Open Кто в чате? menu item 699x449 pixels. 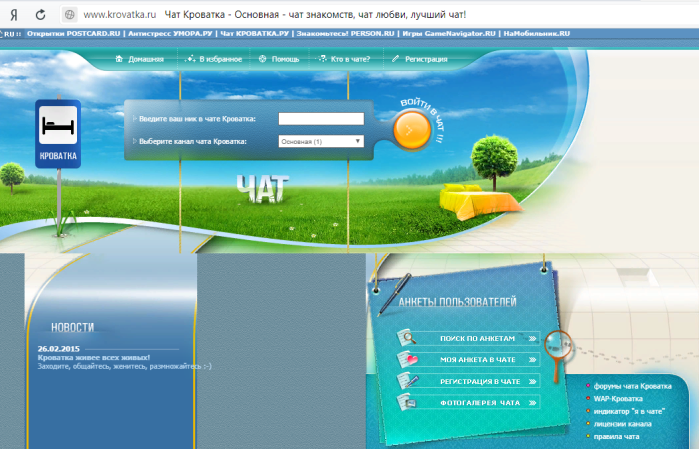[350, 59]
